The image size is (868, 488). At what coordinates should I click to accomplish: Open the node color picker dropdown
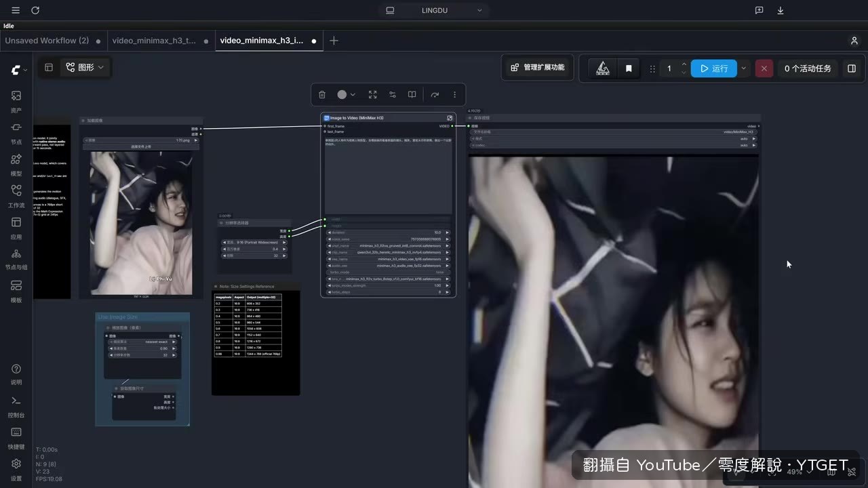tap(347, 95)
